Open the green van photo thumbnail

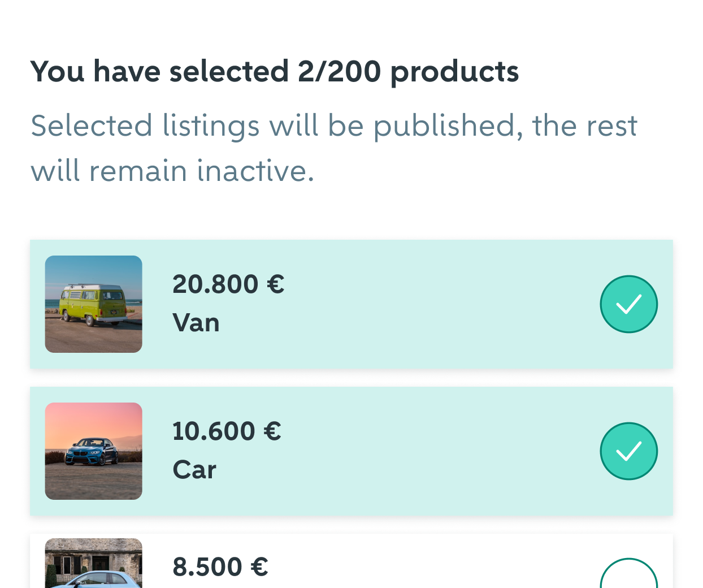coord(94,304)
